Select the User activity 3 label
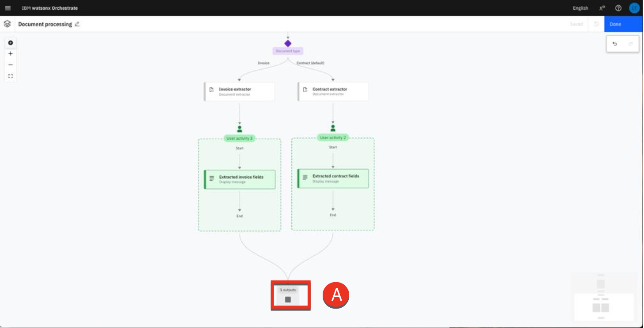This screenshot has height=328, width=644. click(x=240, y=138)
